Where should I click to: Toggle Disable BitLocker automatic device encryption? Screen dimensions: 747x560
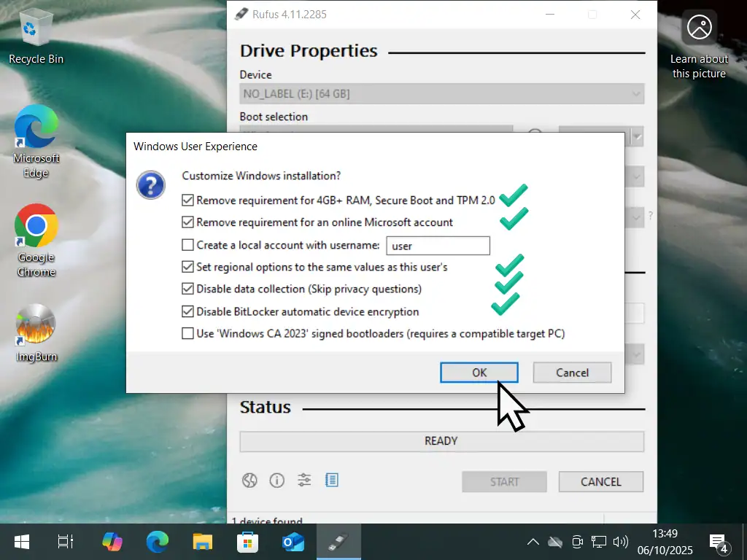point(188,311)
